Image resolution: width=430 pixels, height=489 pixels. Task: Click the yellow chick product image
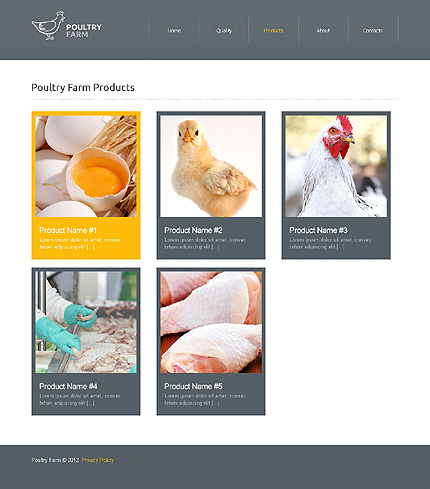point(211,166)
